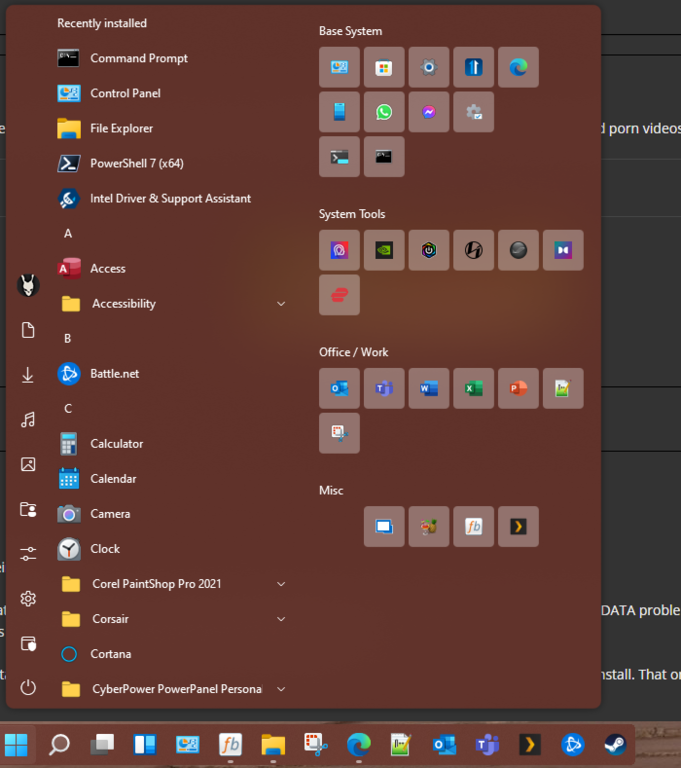
Task: Open the Snipping Tool tile in Office / Work
Action: [x=339, y=433]
